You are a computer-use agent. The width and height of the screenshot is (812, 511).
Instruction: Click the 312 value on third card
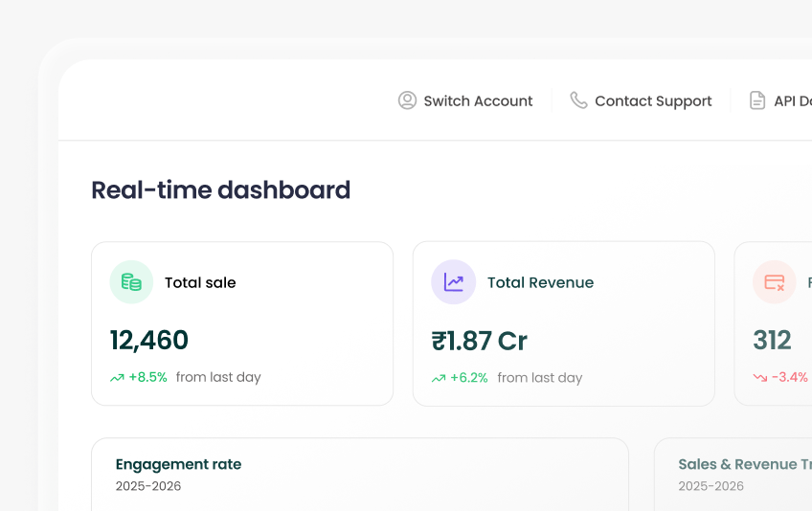(x=772, y=340)
